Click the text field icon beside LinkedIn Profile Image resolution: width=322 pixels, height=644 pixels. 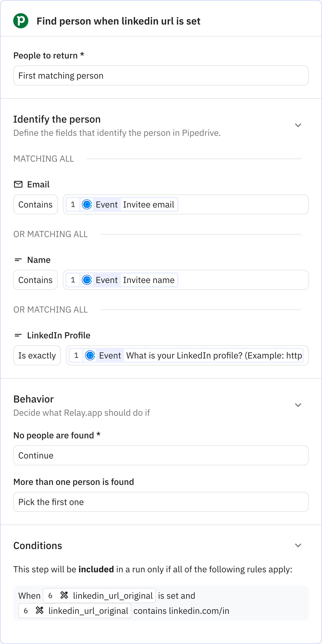click(18, 335)
